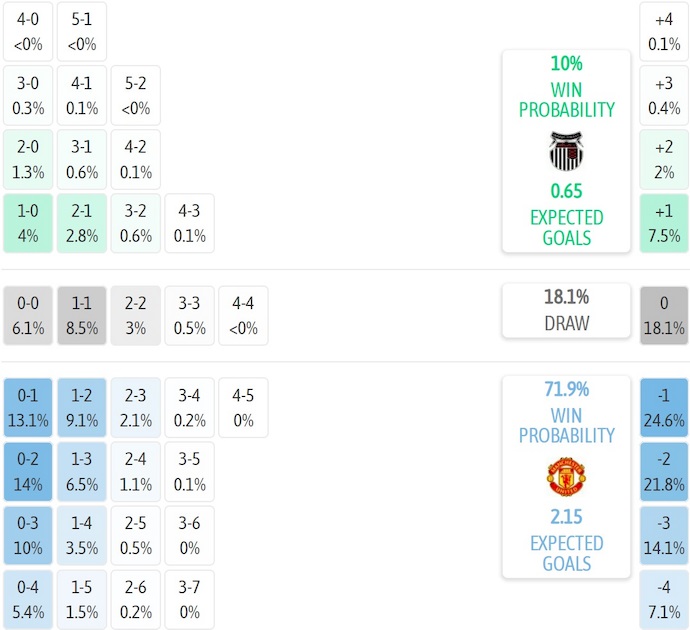
Task: Select the -1 goal margin box
Action: (x=664, y=407)
